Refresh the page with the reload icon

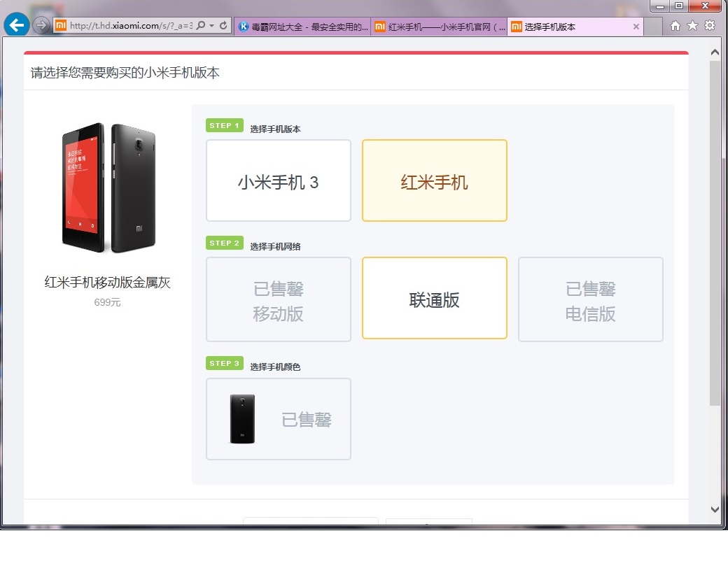coord(223,25)
